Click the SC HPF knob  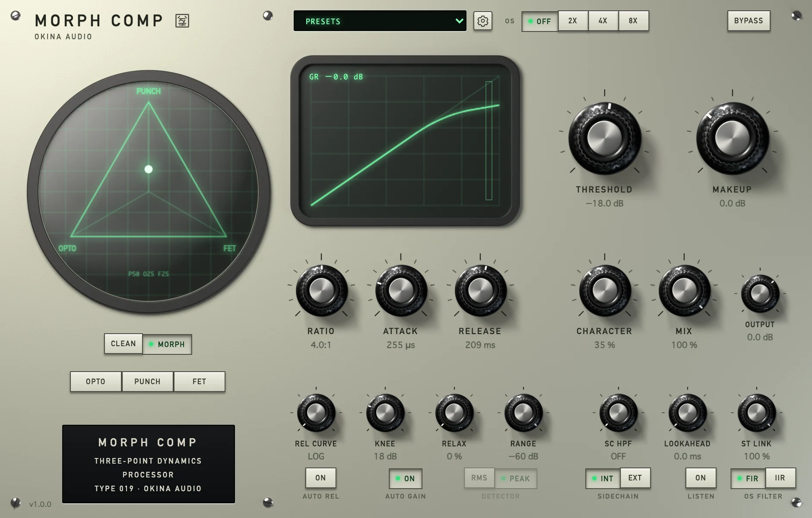pyautogui.click(x=619, y=413)
